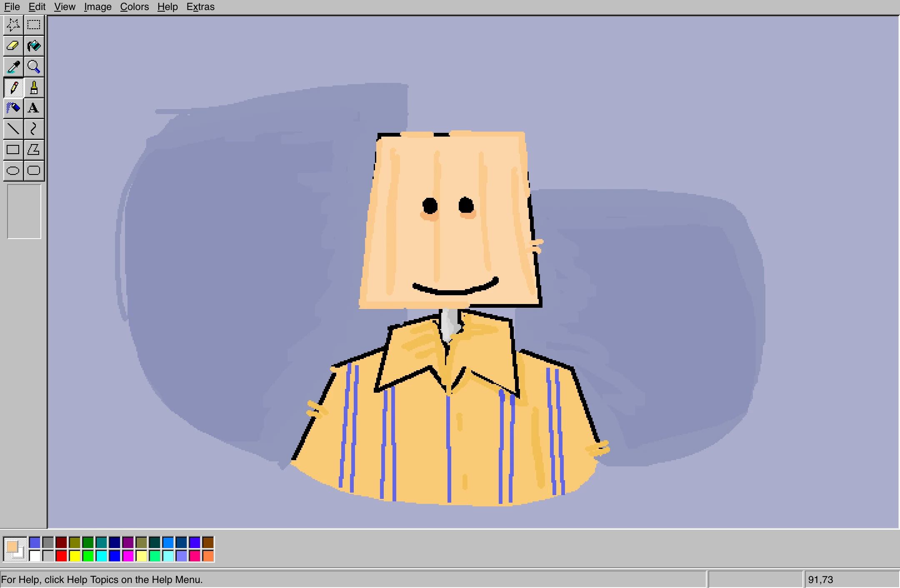Choose the Fill With Color bucket

click(x=34, y=46)
